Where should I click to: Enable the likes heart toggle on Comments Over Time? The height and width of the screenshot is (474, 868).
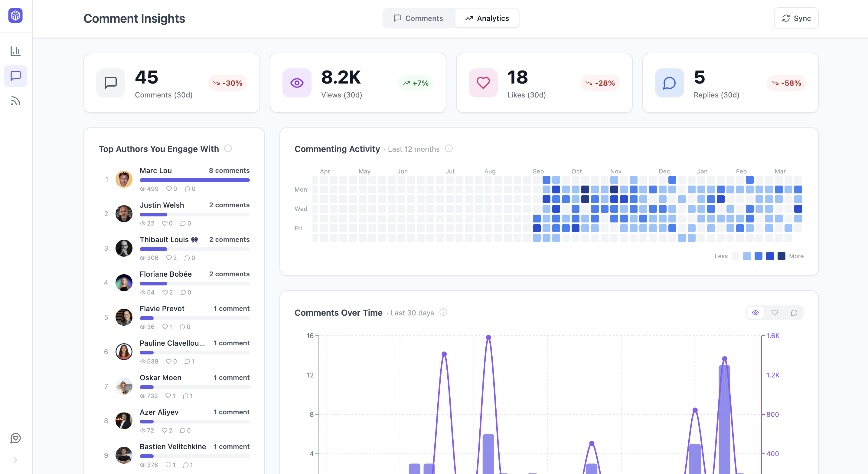775,312
